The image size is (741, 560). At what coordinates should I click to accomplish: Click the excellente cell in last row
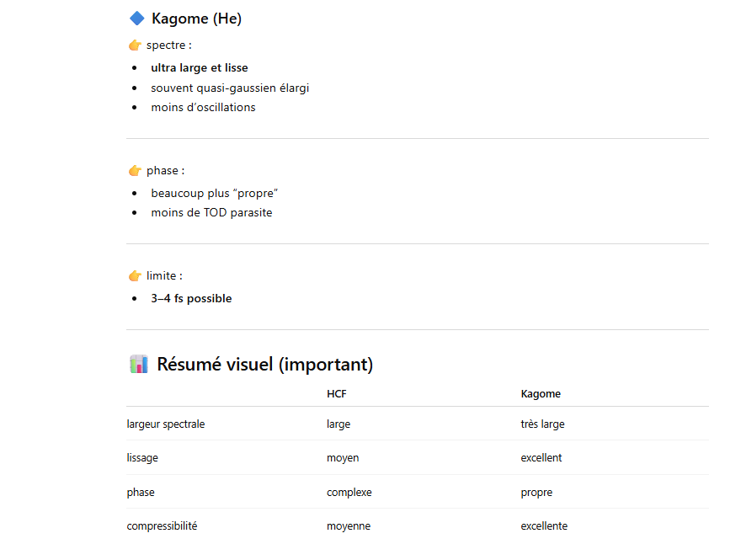[x=544, y=526]
